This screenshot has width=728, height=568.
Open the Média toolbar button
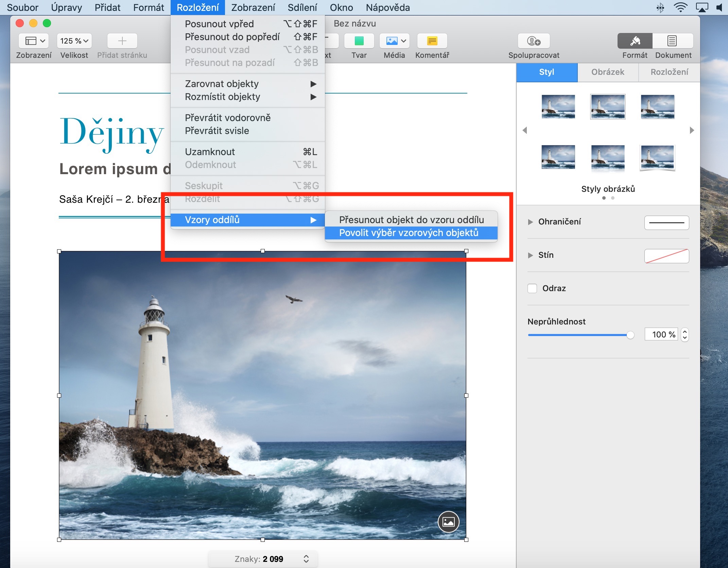[394, 41]
